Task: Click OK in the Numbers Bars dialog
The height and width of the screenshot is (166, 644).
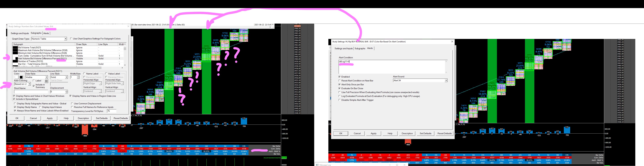Action: pyautogui.click(x=17, y=118)
